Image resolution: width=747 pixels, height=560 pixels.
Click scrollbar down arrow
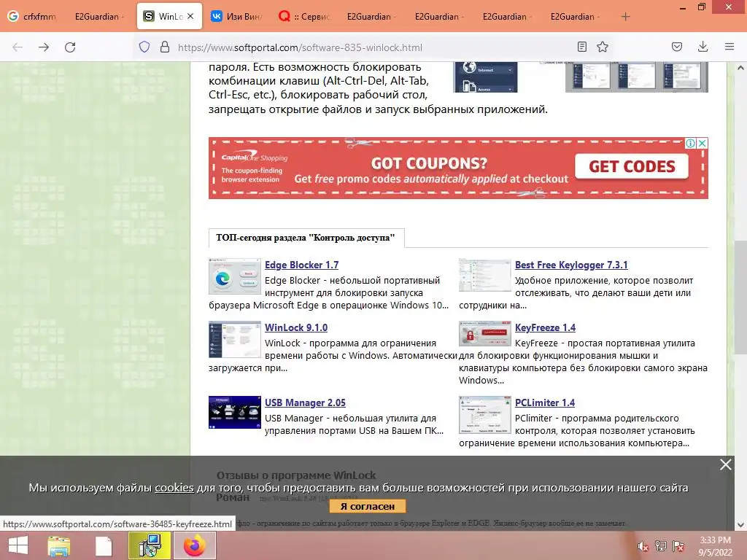tap(740, 525)
